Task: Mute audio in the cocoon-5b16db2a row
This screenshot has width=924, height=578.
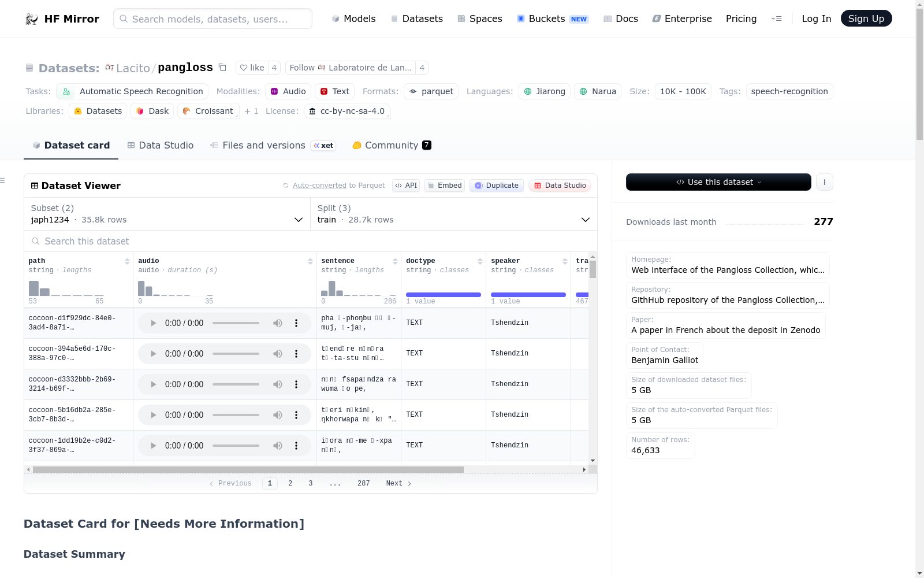Action: coord(278,415)
